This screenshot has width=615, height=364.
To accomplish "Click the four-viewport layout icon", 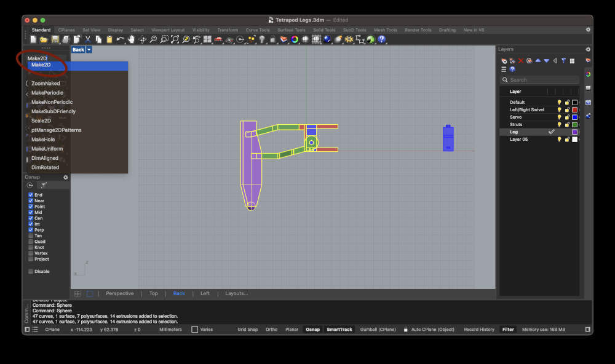I will click(207, 39).
